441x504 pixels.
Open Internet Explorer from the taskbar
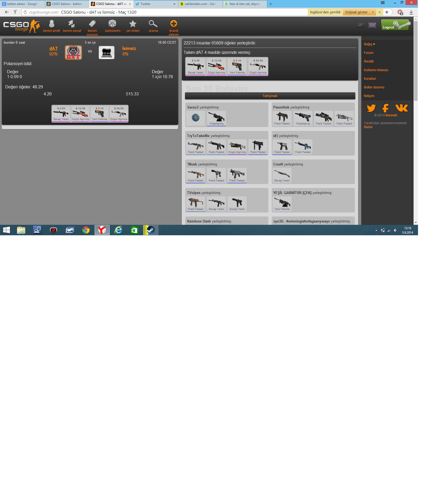118,230
